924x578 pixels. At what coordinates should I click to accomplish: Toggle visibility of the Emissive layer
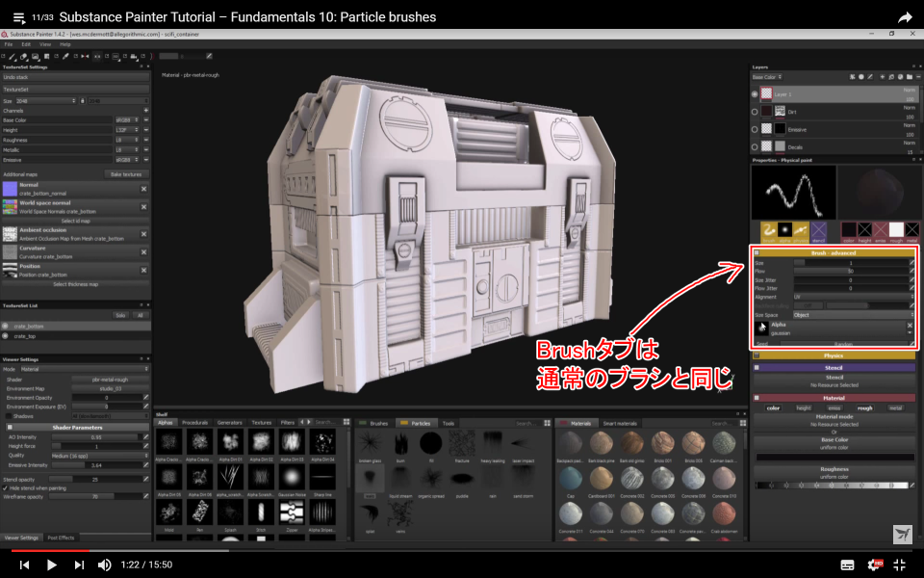[x=755, y=129]
